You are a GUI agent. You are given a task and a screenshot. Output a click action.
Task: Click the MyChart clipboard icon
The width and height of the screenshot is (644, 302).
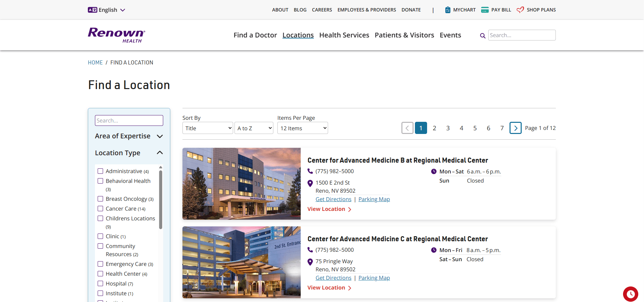click(448, 10)
